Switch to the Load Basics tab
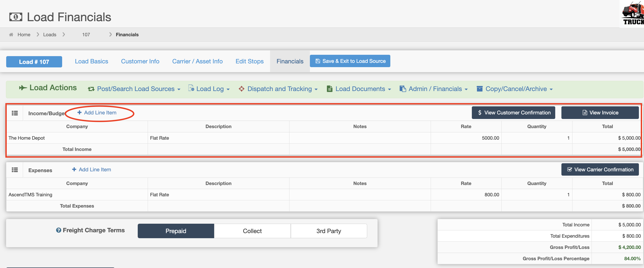The image size is (644, 268). (x=91, y=61)
